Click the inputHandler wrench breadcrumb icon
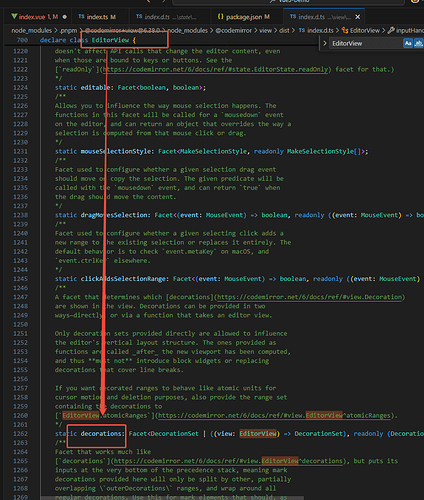 pos(391,30)
